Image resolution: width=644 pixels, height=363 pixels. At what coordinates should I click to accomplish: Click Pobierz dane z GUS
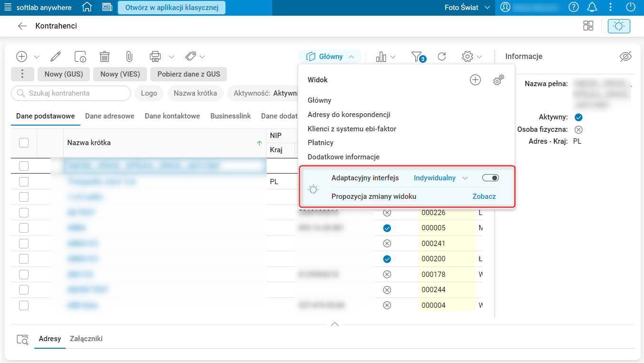click(189, 74)
